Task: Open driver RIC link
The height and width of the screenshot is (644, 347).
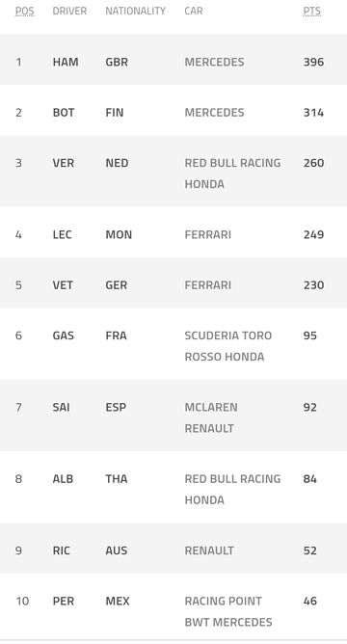Action: (x=61, y=550)
